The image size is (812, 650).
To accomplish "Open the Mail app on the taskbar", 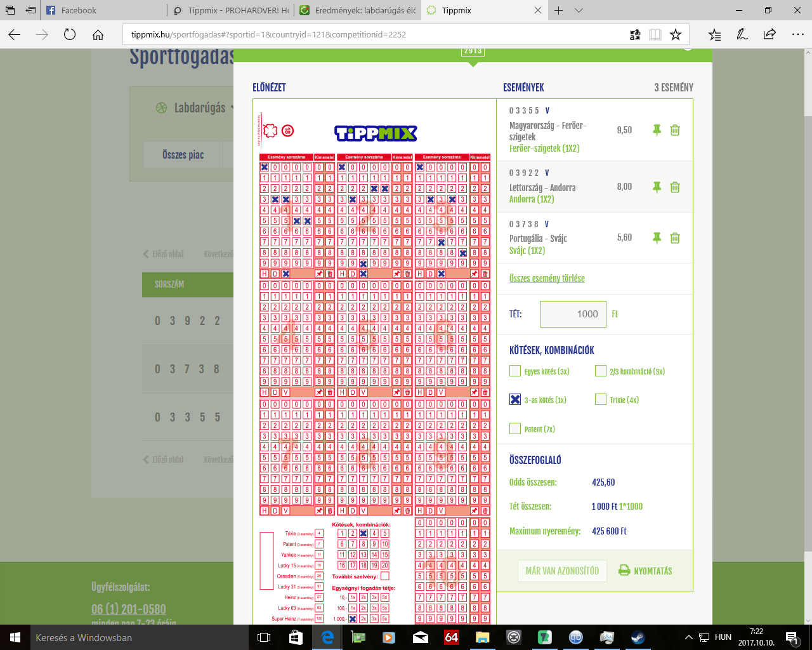I will (x=420, y=637).
